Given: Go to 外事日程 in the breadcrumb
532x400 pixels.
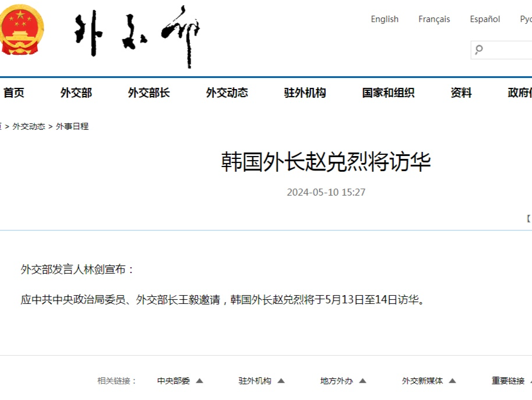Looking at the screenshot, I should click(72, 126).
